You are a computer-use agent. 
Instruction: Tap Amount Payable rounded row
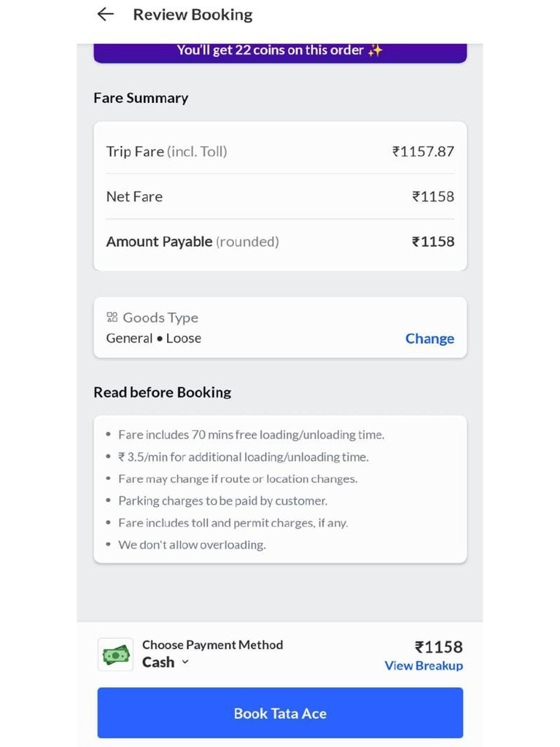click(x=280, y=241)
